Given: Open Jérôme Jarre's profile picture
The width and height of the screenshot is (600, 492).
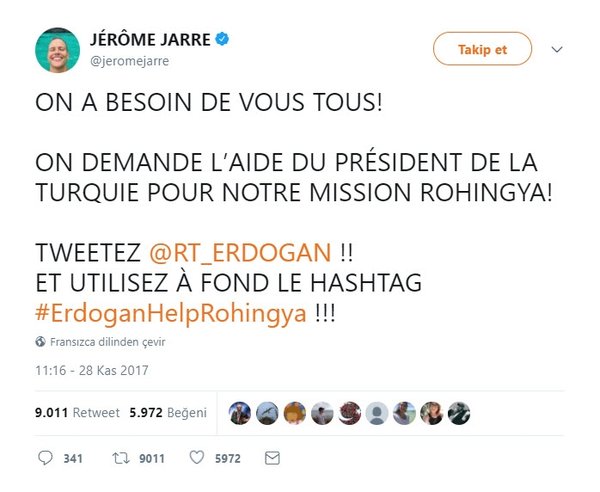Looking at the screenshot, I should [x=58, y=49].
